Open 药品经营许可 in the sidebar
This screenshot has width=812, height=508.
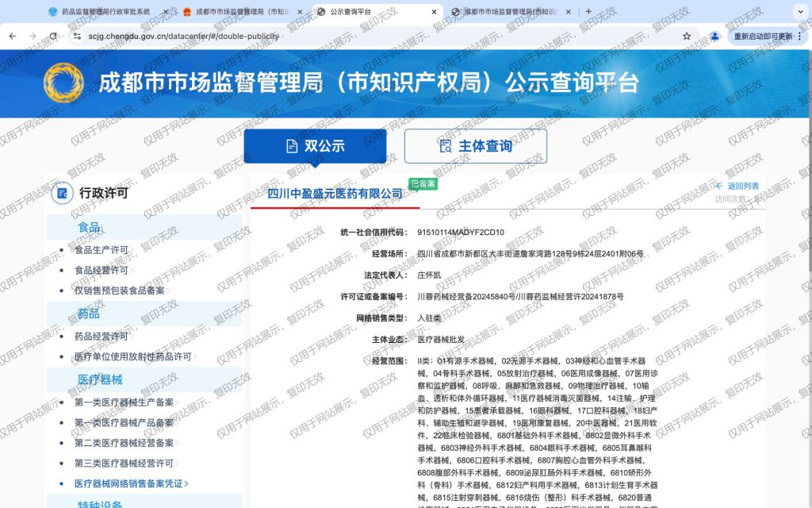[101, 337]
